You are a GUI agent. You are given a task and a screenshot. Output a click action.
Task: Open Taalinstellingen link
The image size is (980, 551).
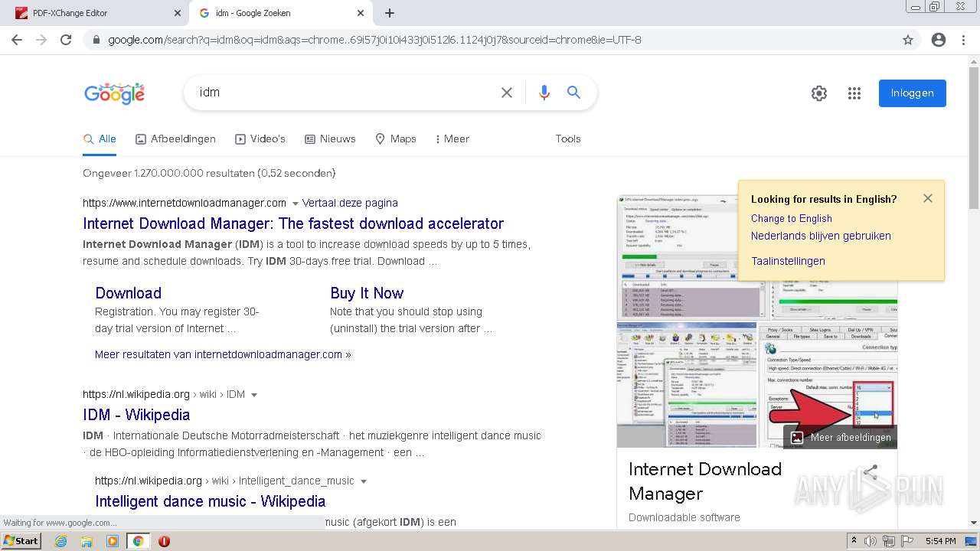(788, 261)
